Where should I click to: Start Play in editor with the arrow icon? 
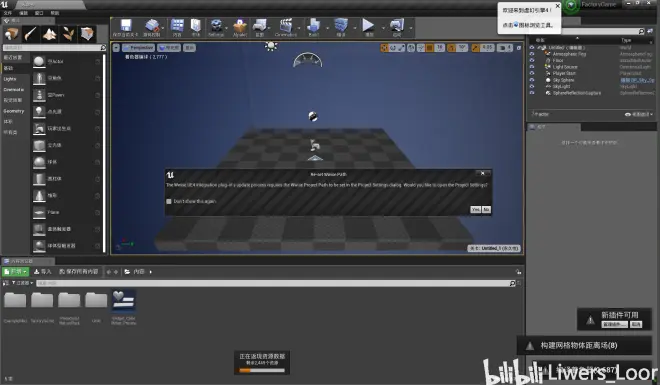pos(368,25)
